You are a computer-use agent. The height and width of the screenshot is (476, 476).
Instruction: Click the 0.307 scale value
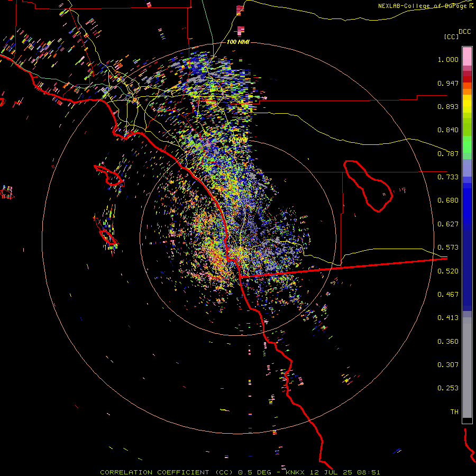[448, 365]
